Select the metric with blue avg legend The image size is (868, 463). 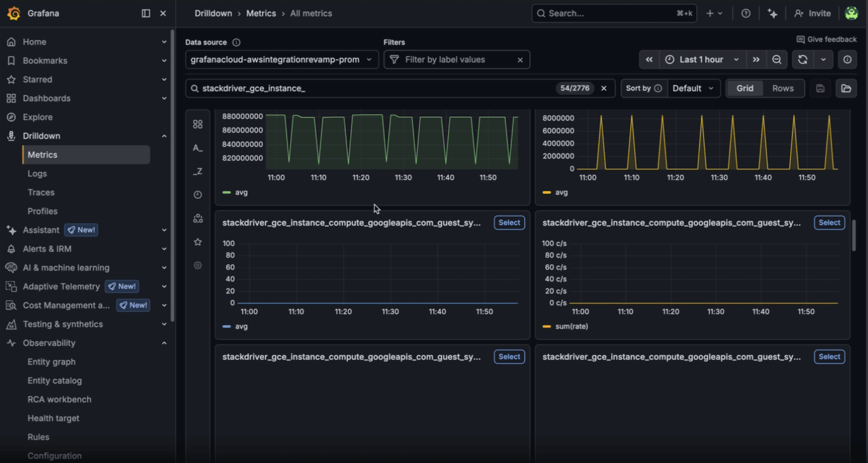coord(509,223)
